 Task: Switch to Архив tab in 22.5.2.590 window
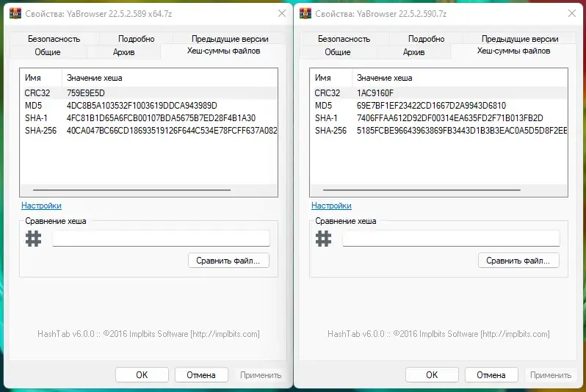[413, 52]
